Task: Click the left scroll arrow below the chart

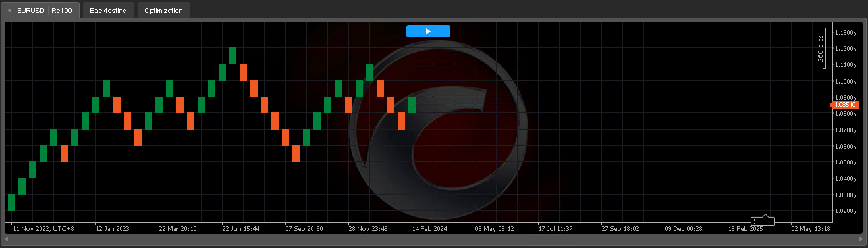Action: [x=6, y=239]
